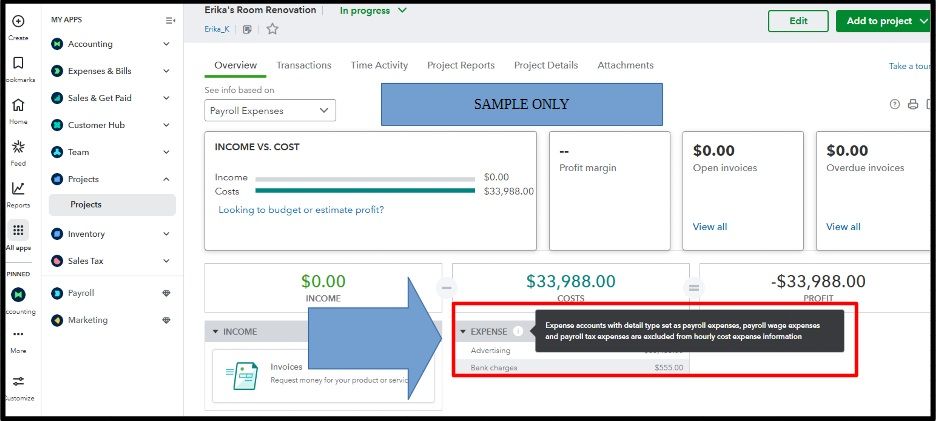This screenshot has height=421, width=936.
Task: View all overdue invoices
Action: [x=843, y=227]
